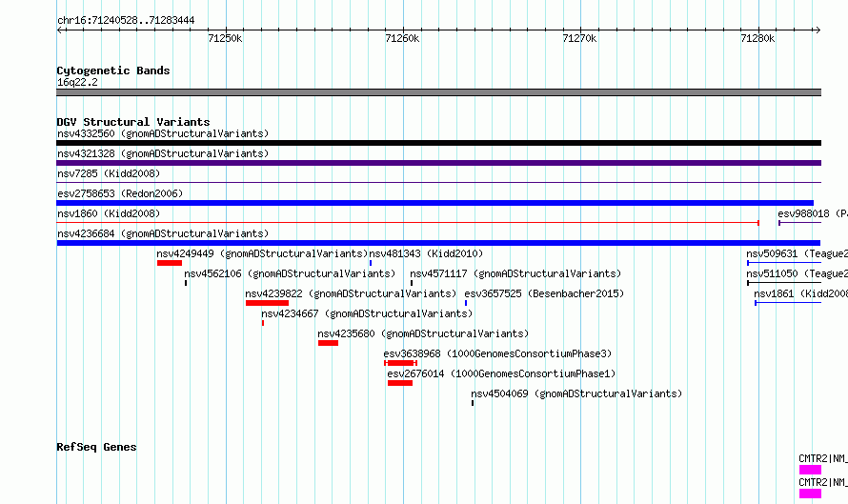Select the esv2676014 red variant block
The width and height of the screenshot is (848, 504).
tap(400, 383)
